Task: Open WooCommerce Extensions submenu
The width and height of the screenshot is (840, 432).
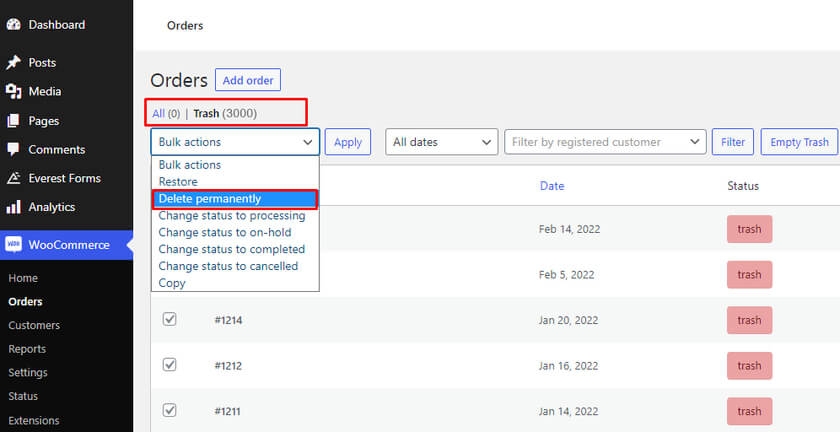Action: (34, 420)
